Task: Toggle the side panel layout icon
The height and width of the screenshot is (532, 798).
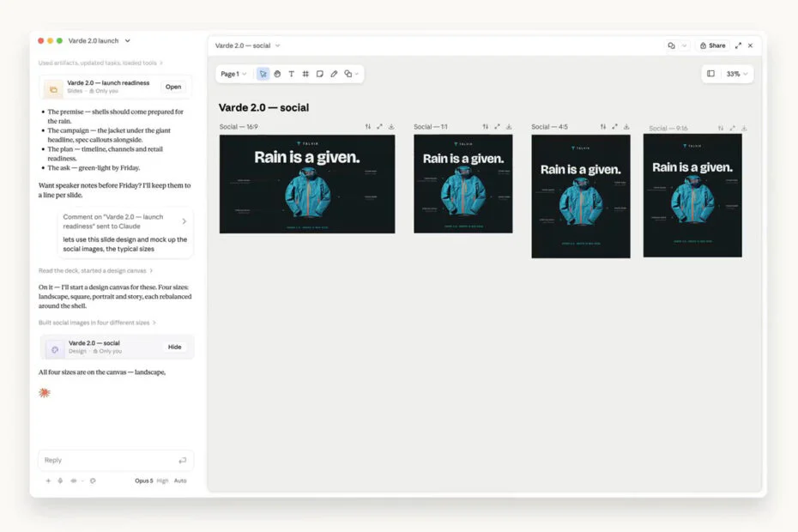Action: click(x=711, y=74)
